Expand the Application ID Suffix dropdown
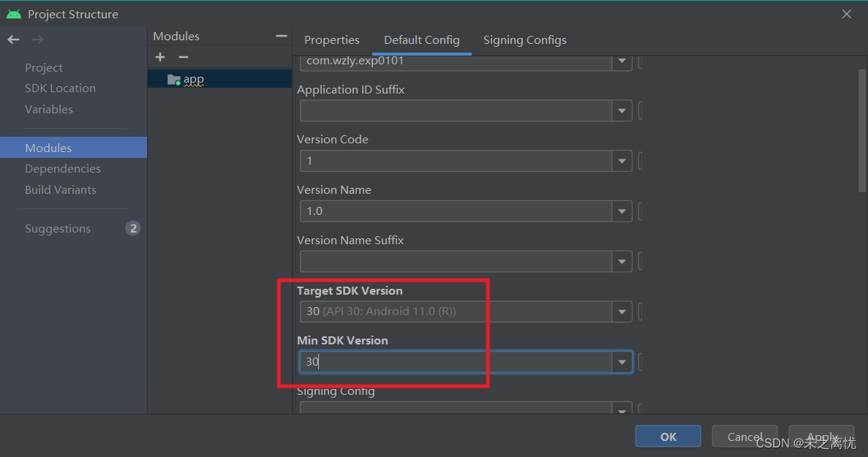 pyautogui.click(x=622, y=110)
